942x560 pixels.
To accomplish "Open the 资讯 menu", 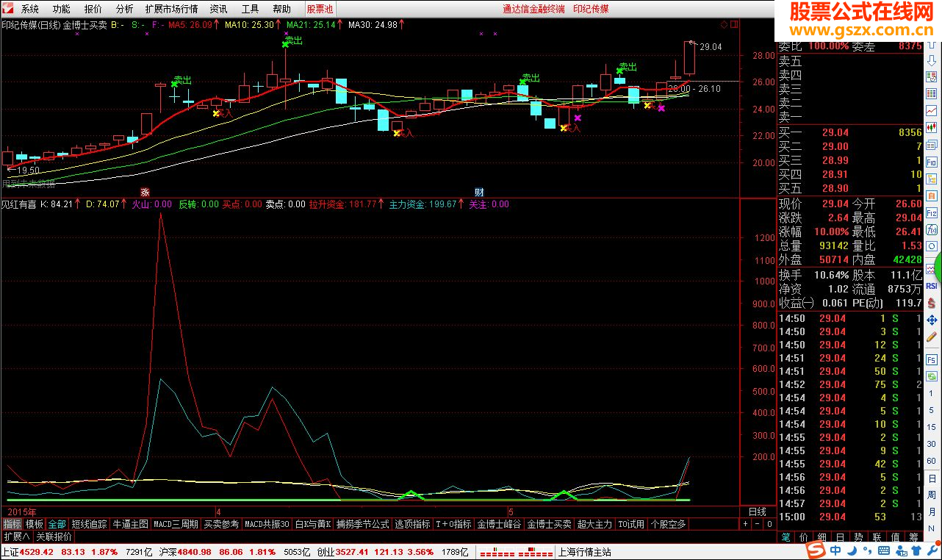I will tap(218, 9).
